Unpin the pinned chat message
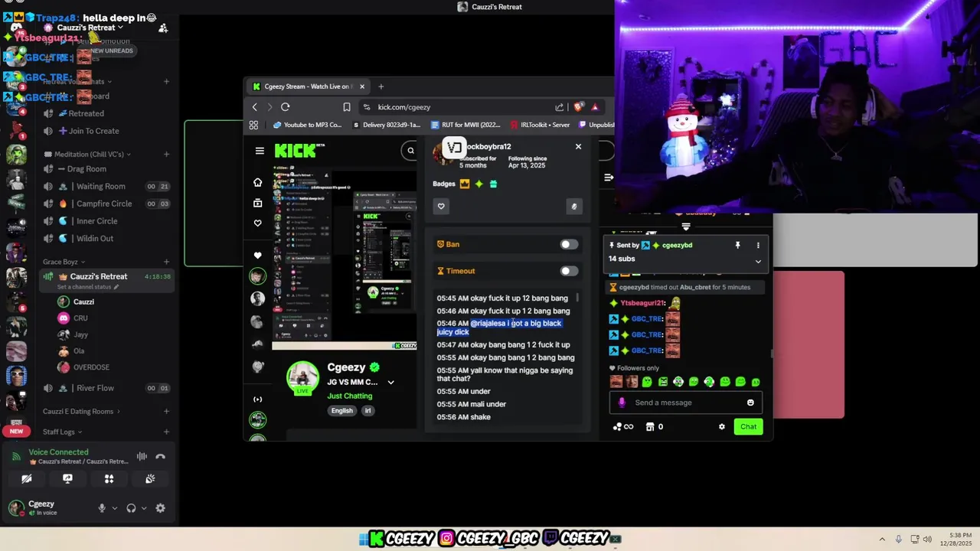 click(737, 245)
